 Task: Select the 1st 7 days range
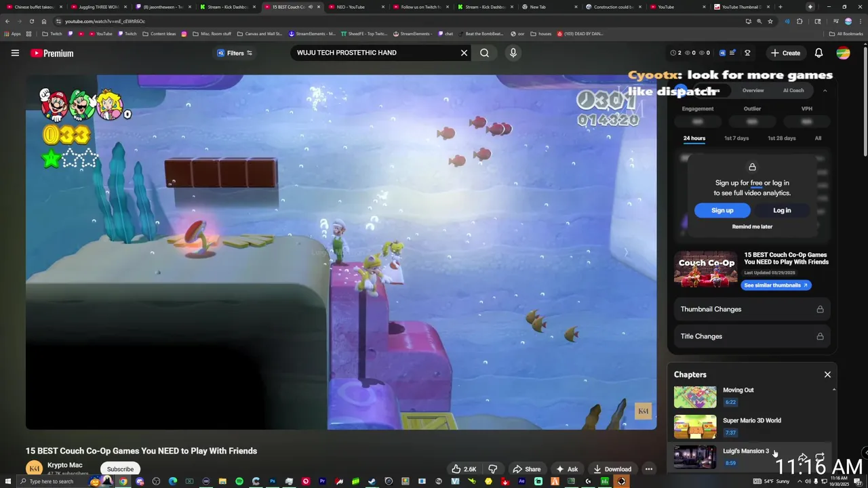click(x=736, y=138)
